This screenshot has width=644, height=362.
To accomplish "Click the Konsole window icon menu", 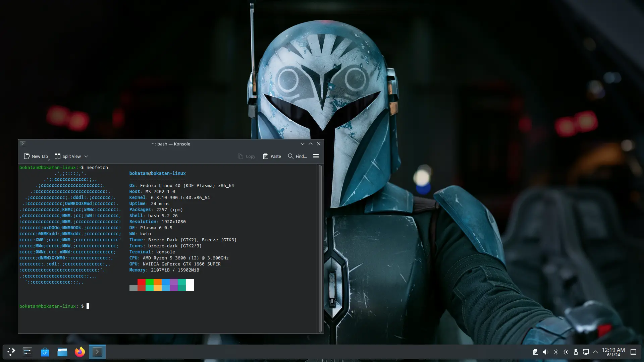I will (x=23, y=144).
